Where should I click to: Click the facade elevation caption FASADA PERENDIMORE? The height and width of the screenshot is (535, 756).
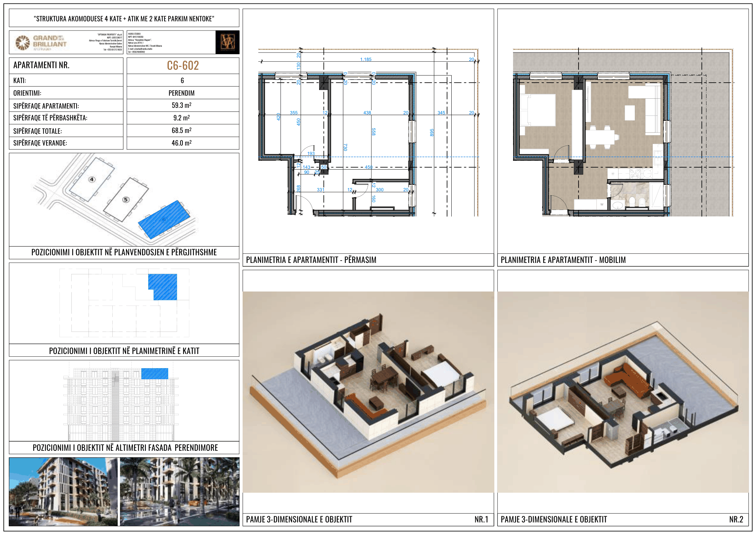pyautogui.click(x=125, y=448)
